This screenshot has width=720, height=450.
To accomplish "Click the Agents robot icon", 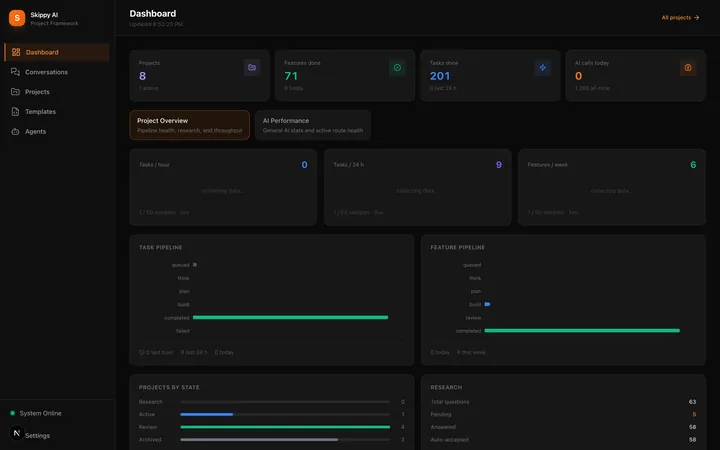I will pyautogui.click(x=15, y=131).
